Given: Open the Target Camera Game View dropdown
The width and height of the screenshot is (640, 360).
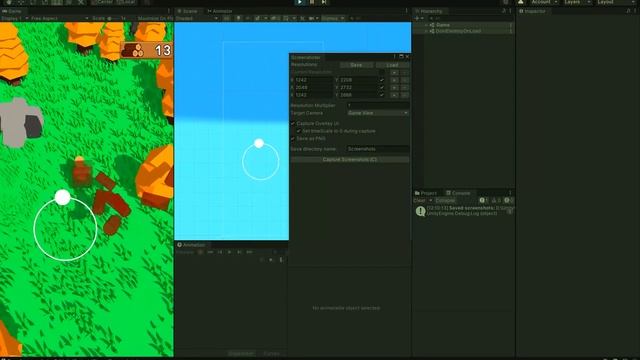Looking at the screenshot, I should (378, 113).
